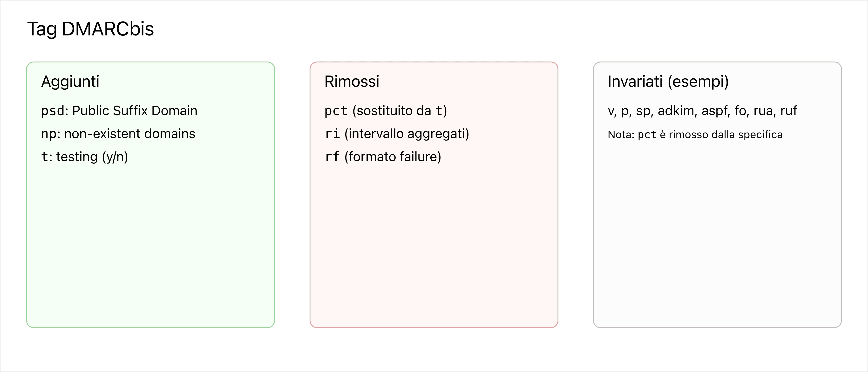Click the unchanged tags list 'v, p, sp, adkim...'

tap(702, 111)
